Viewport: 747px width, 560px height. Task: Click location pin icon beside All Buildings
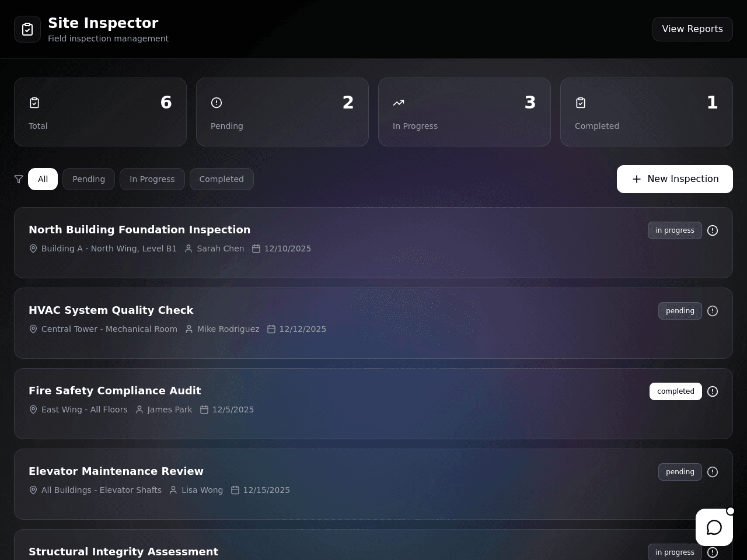(33, 490)
